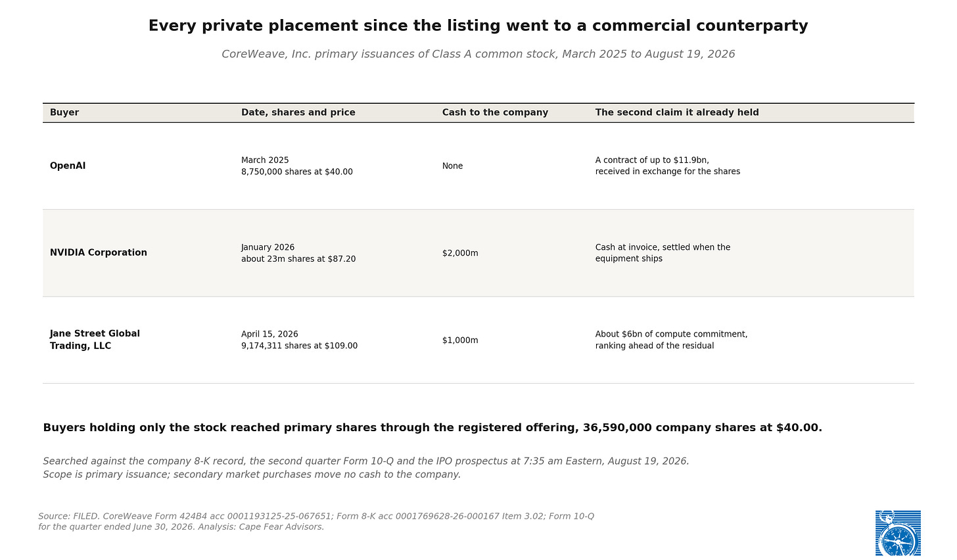Click the '$2,000m' cash value

pyautogui.click(x=460, y=253)
